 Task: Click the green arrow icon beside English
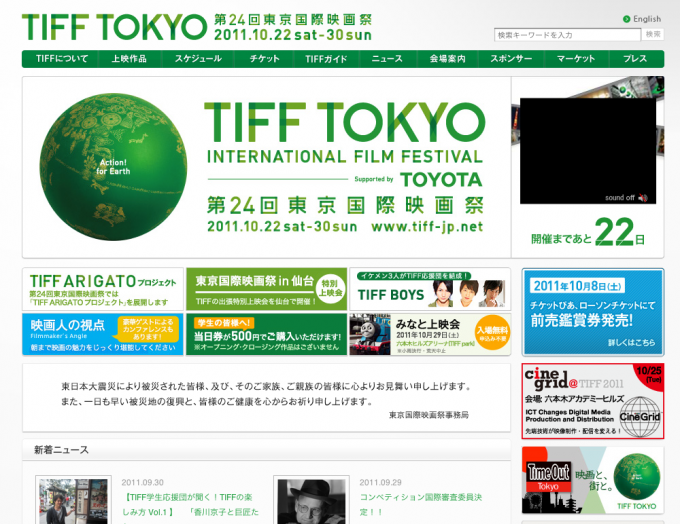[626, 19]
